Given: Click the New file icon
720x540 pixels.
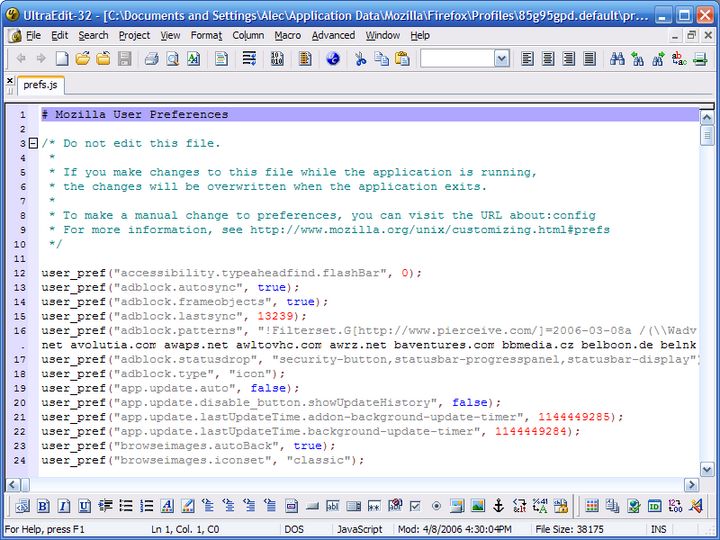Looking at the screenshot, I should tap(62, 59).
